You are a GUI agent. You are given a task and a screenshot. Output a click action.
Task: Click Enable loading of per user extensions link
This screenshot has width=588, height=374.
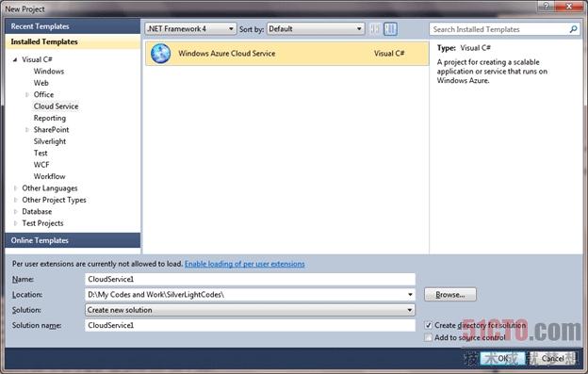coord(244,264)
